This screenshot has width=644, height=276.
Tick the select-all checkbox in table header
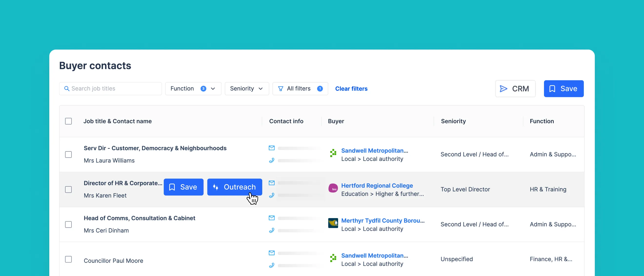click(68, 121)
